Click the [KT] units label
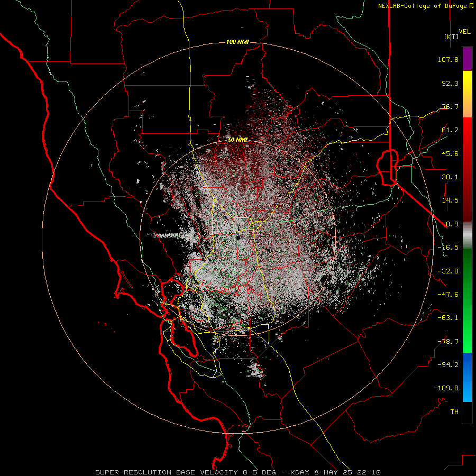The image size is (476, 476). tap(451, 36)
